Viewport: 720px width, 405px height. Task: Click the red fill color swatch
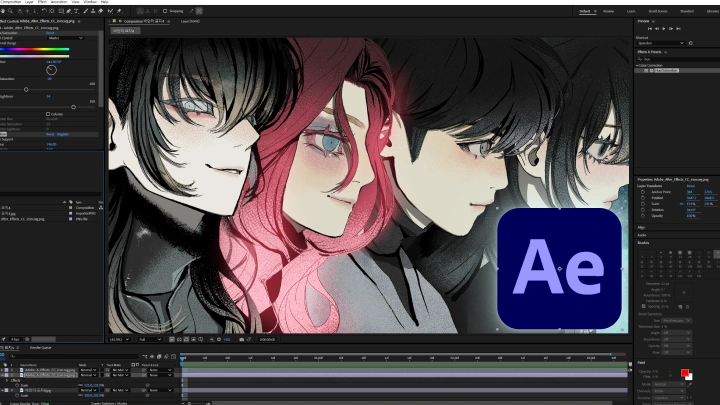(x=685, y=374)
